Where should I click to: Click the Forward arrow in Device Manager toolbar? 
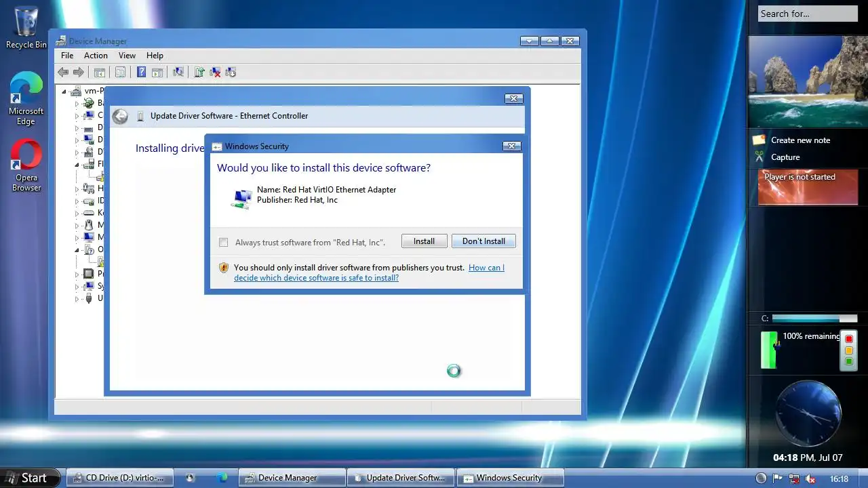point(79,73)
